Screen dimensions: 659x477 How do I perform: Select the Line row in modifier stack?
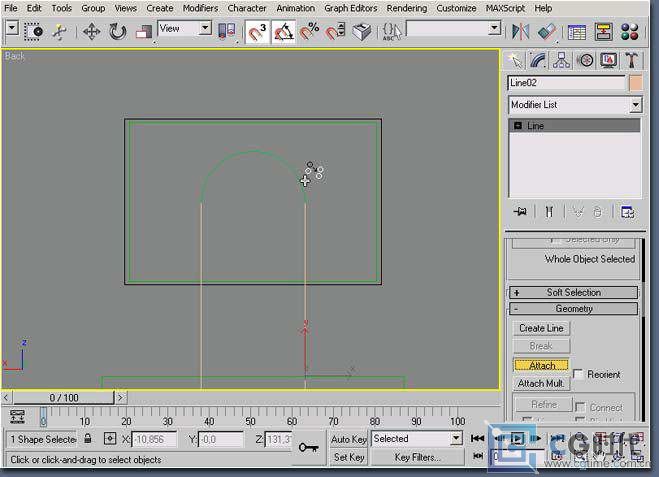click(575, 126)
